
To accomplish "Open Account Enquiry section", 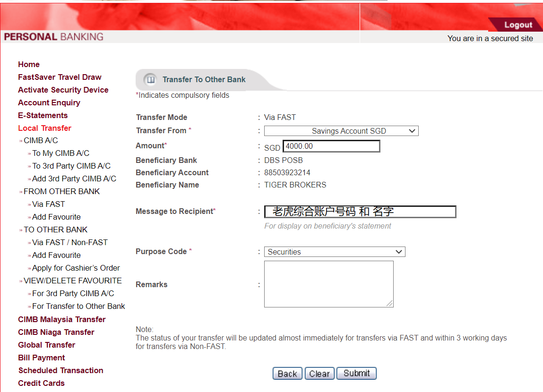I will coord(49,103).
